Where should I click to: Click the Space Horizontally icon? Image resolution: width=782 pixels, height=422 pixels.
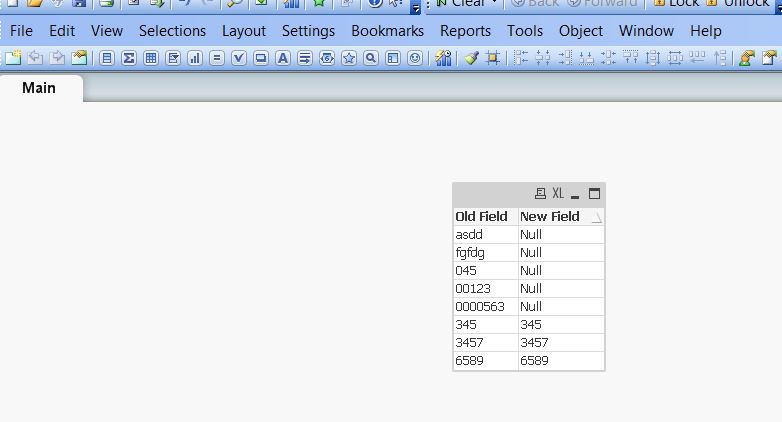click(675, 58)
